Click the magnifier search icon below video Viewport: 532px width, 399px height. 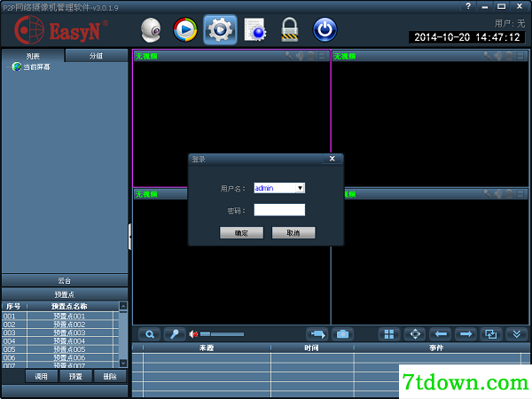(x=150, y=334)
